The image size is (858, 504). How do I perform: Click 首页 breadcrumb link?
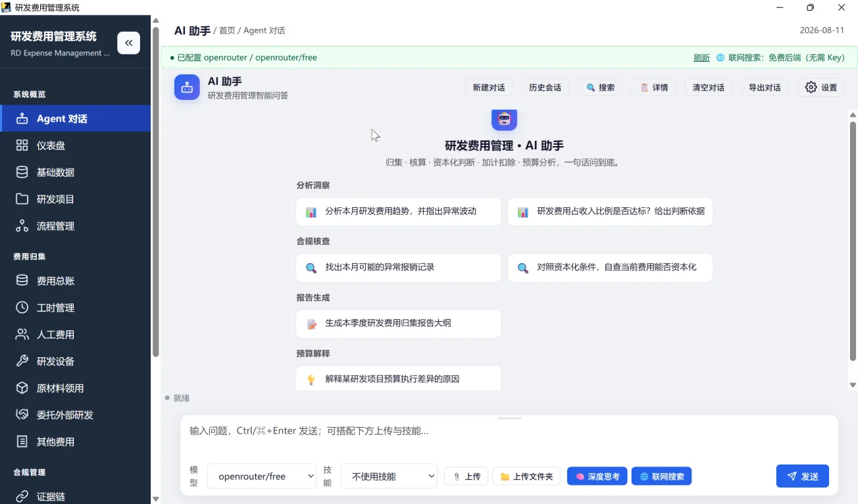coord(227,31)
